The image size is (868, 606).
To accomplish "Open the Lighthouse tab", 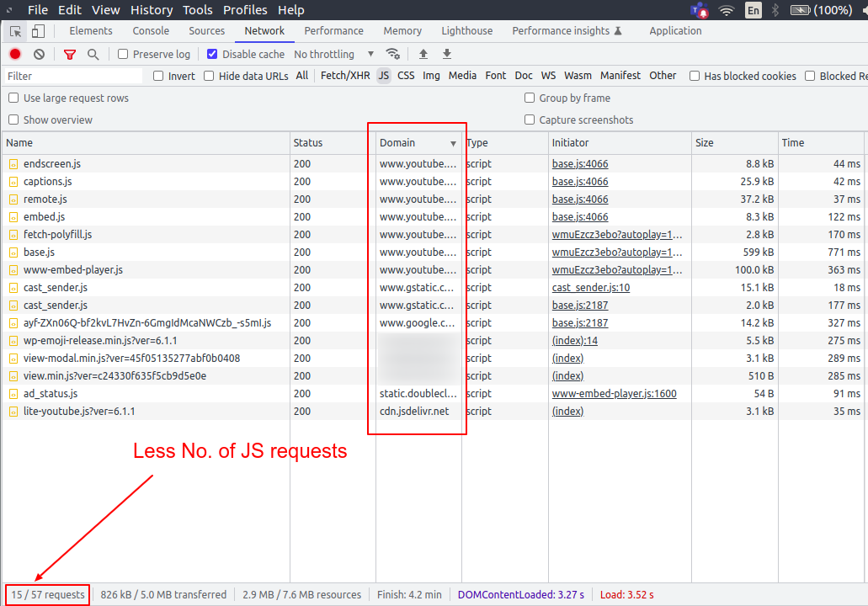I will pos(466,31).
